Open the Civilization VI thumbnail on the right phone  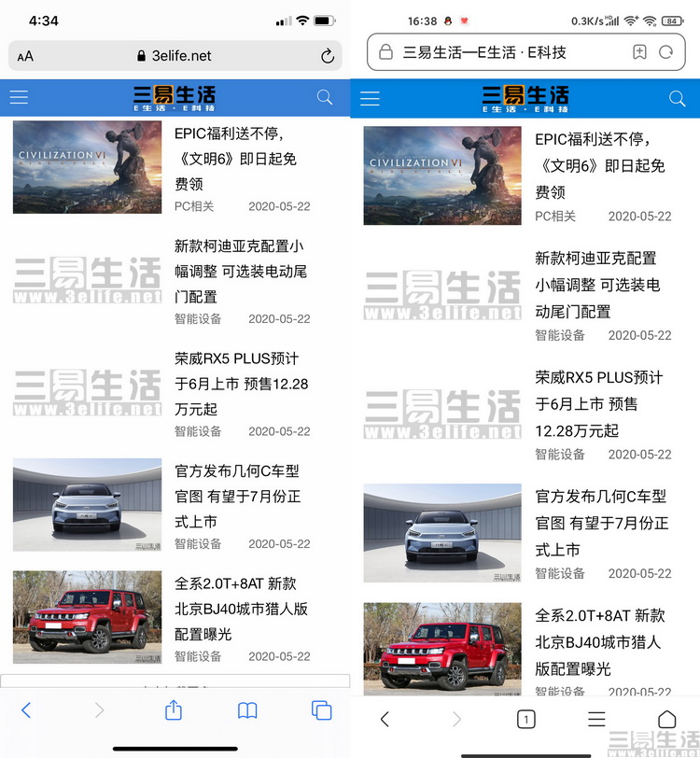click(x=442, y=175)
